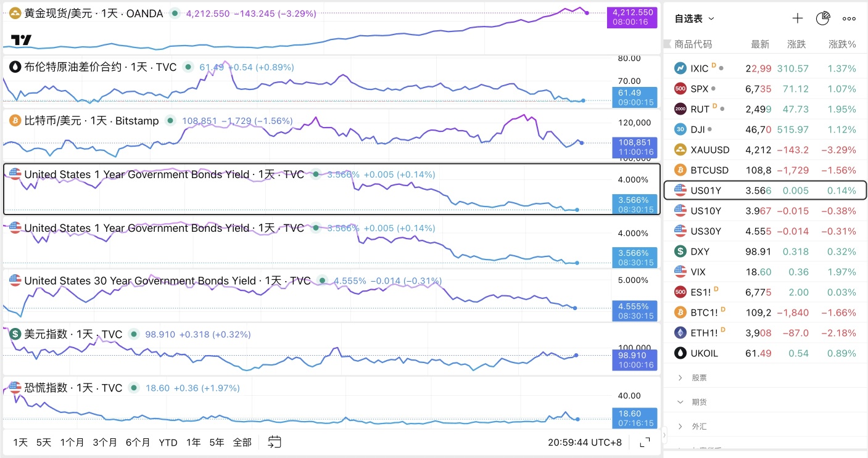The image size is (868, 458).
Task: Click the UKOIL oil drop icon
Action: [x=680, y=353]
